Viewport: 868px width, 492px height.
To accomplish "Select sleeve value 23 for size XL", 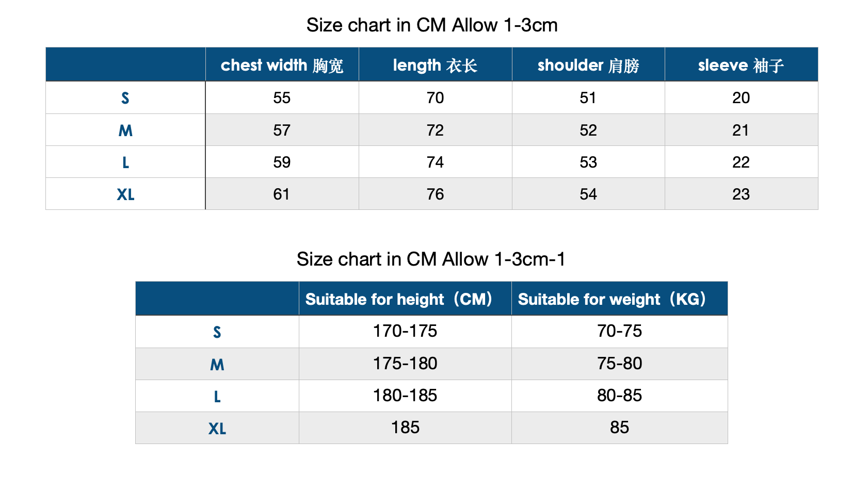I will pyautogui.click(x=741, y=194).
